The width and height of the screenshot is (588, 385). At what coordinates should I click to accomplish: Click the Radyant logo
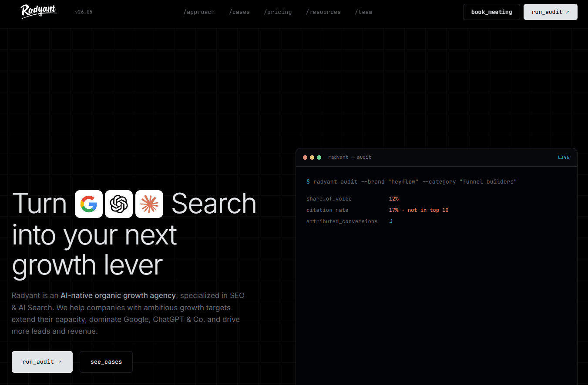(x=38, y=12)
